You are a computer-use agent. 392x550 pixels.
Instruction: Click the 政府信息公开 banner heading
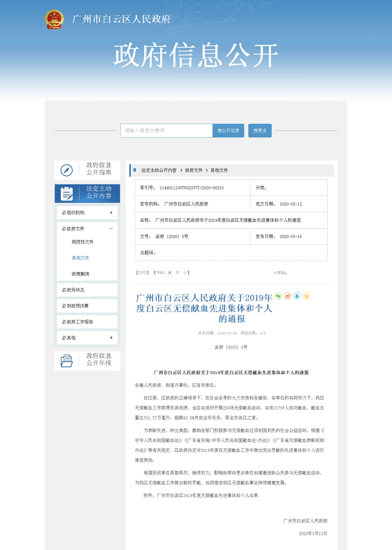pos(196,55)
